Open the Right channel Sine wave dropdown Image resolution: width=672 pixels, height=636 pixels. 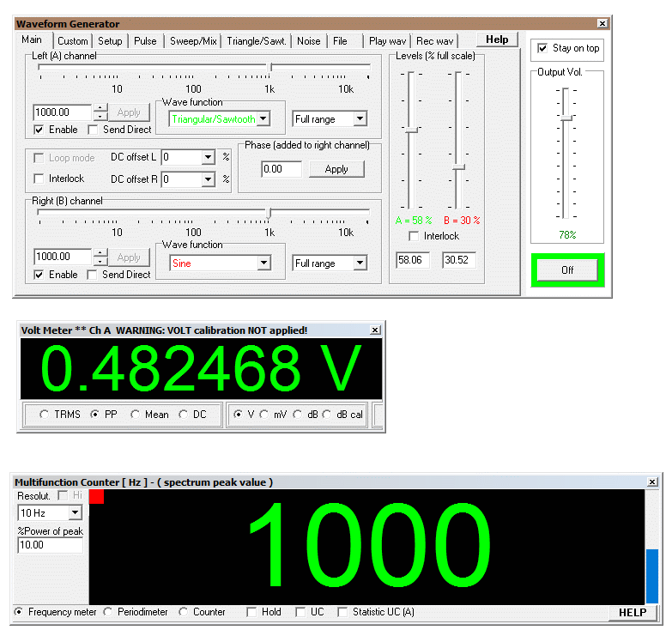click(264, 263)
